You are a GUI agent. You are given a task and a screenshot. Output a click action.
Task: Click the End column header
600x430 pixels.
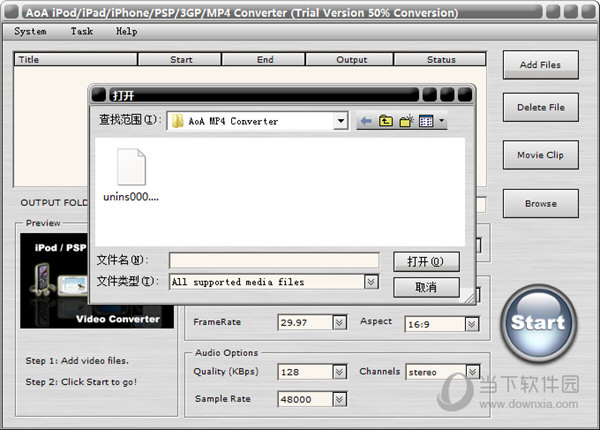(263, 60)
